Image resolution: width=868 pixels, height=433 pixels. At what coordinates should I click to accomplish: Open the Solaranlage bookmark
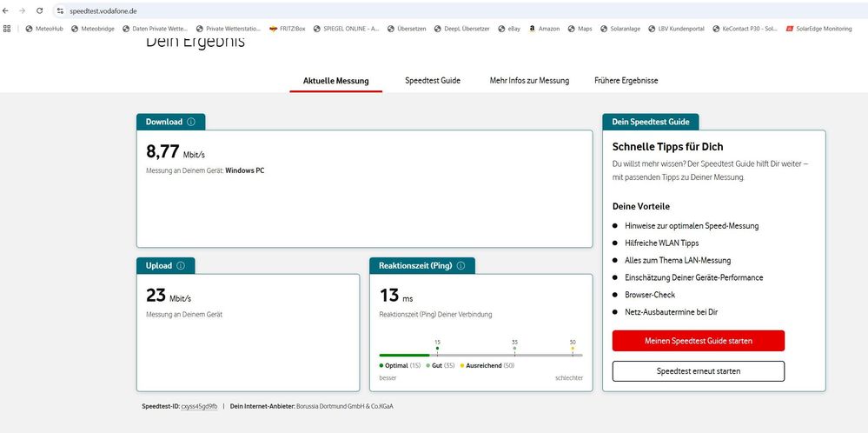(x=620, y=29)
